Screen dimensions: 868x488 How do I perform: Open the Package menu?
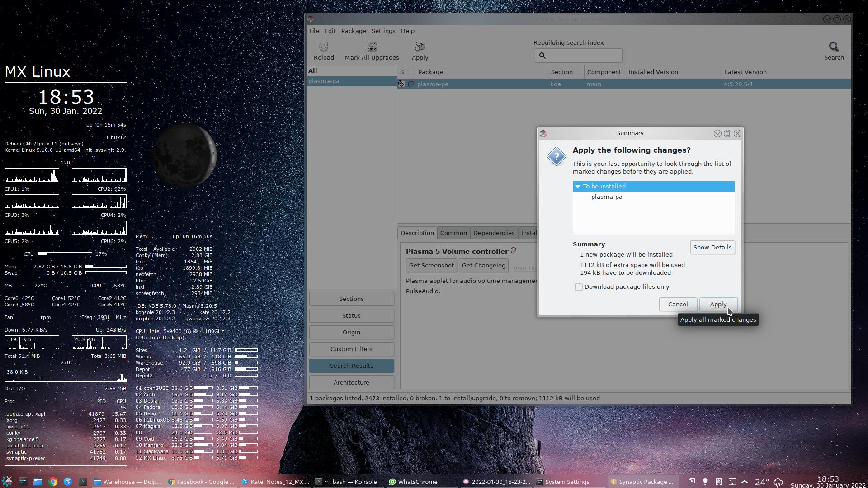pyautogui.click(x=354, y=31)
